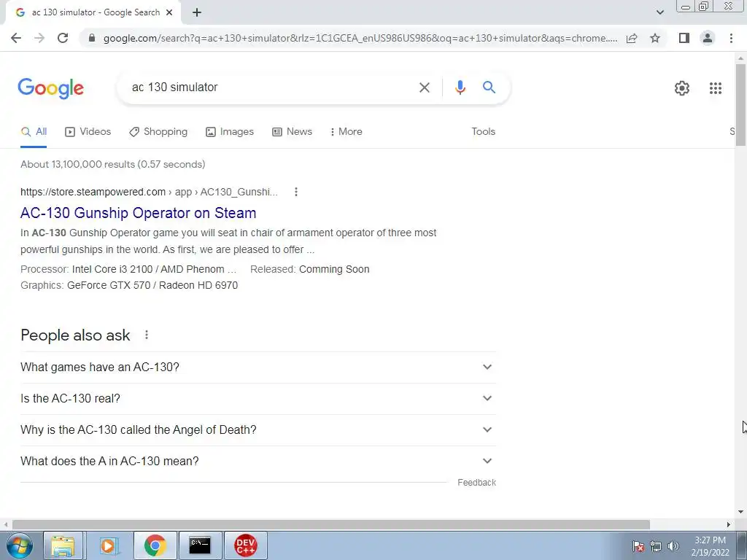
Task: Click the 'Comming Soon' release text
Action: [334, 270]
